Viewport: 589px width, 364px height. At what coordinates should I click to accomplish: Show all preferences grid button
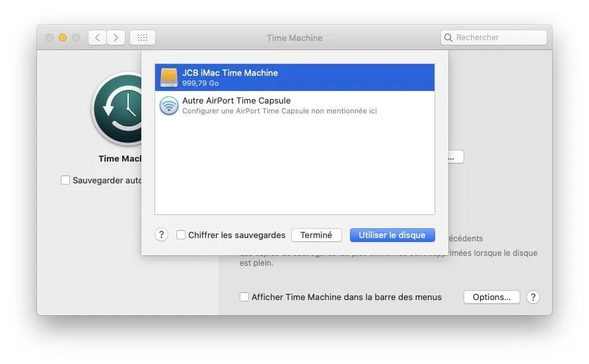143,38
